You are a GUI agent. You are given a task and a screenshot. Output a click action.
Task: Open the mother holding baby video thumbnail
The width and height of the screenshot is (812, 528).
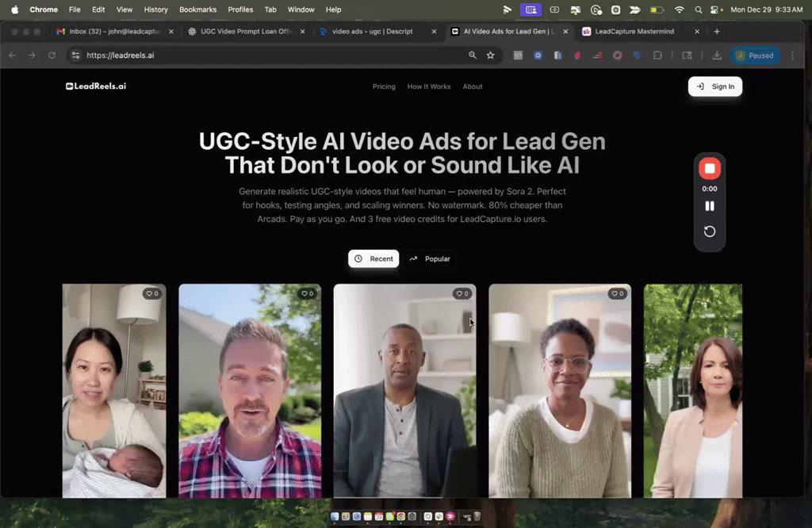click(x=114, y=391)
